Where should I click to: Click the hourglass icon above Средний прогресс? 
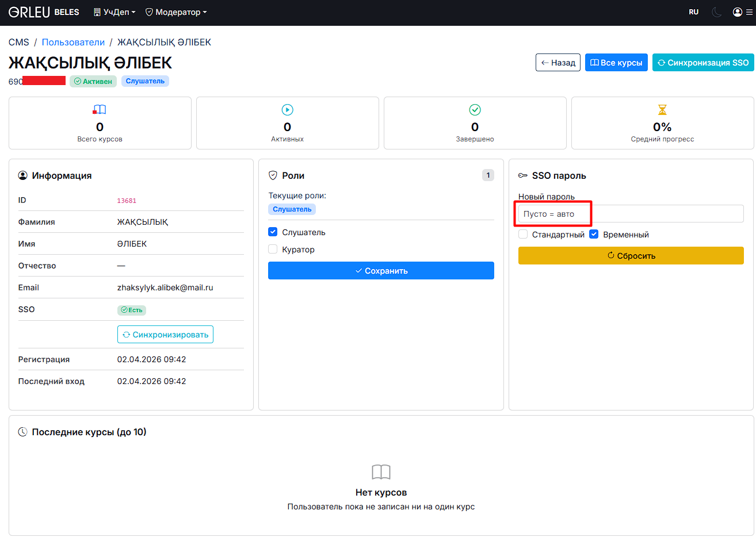(662, 110)
